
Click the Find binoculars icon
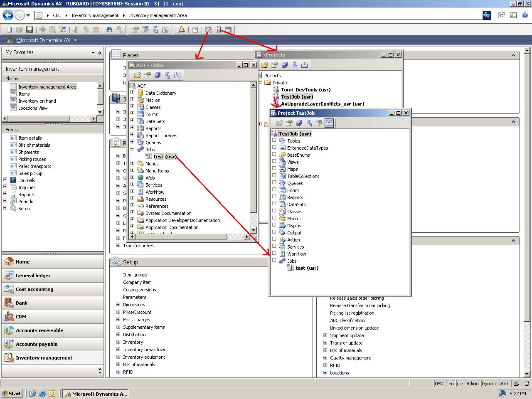109,30
